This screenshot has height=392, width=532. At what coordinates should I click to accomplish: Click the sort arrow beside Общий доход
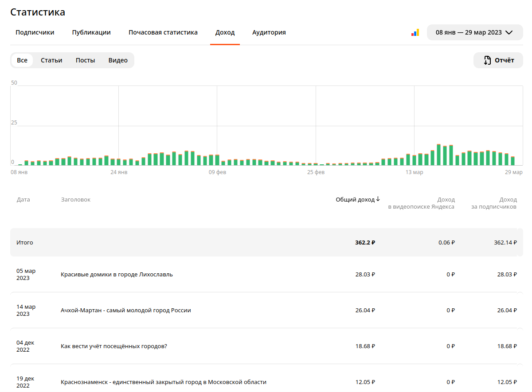(x=378, y=199)
